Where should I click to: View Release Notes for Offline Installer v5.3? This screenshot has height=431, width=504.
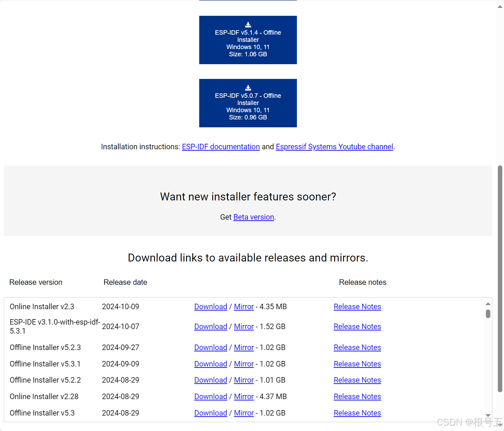[357, 413]
